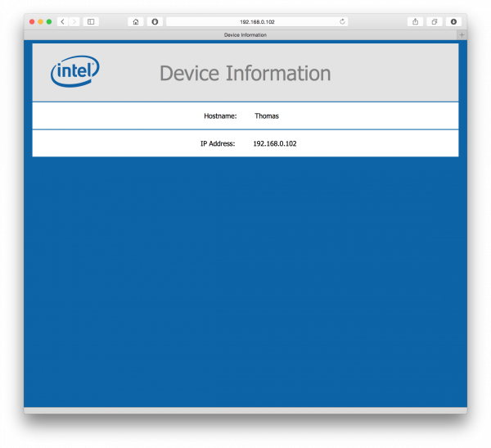Click the hostname value Thomas
Image resolution: width=491 pixels, height=448 pixels.
(267, 116)
